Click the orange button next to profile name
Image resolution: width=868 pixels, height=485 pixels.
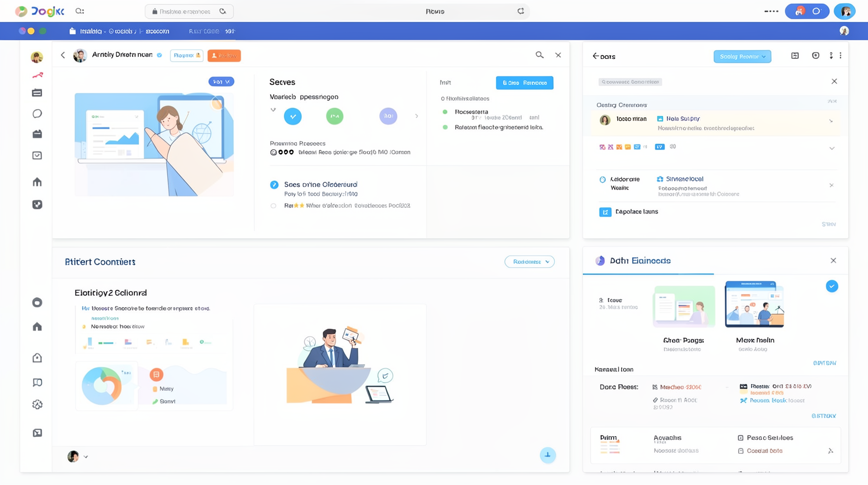click(x=224, y=56)
